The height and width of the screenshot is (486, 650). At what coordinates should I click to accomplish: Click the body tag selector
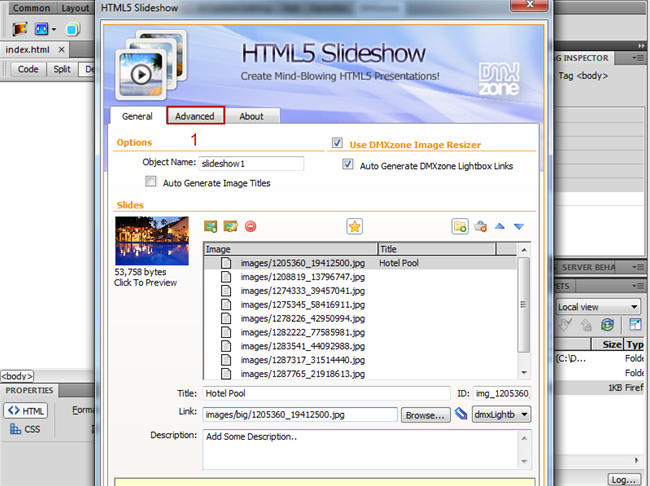[x=17, y=376]
